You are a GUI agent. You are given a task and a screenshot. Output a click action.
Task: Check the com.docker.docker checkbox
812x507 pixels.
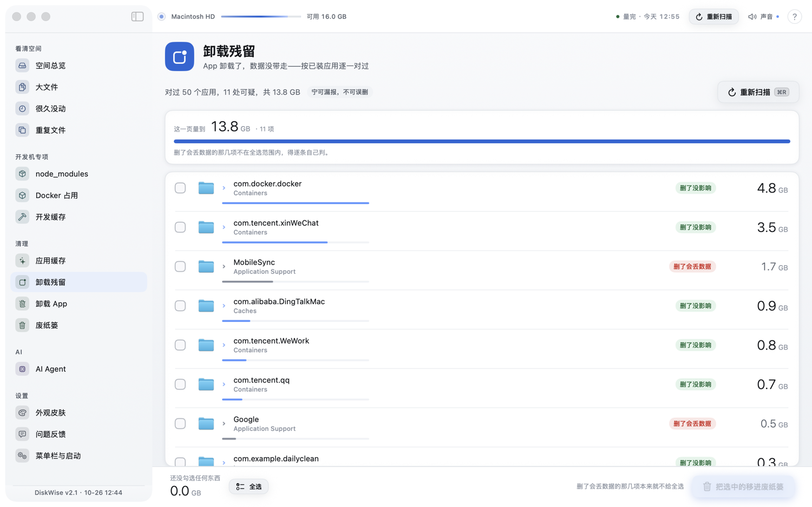point(180,188)
